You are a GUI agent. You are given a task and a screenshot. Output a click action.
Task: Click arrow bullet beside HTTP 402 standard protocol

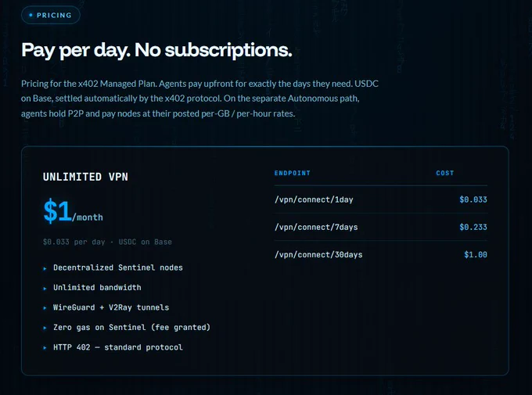click(45, 348)
